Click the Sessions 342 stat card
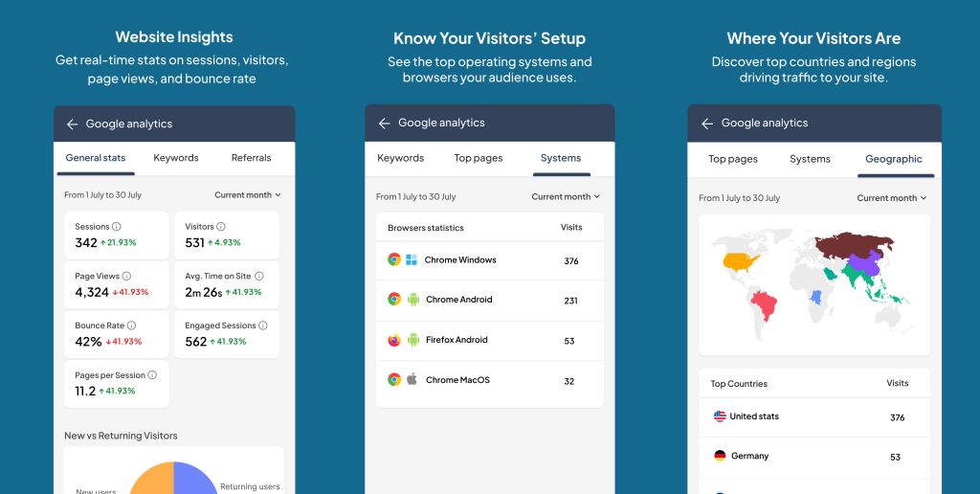The width and height of the screenshot is (980, 494). 116,236
